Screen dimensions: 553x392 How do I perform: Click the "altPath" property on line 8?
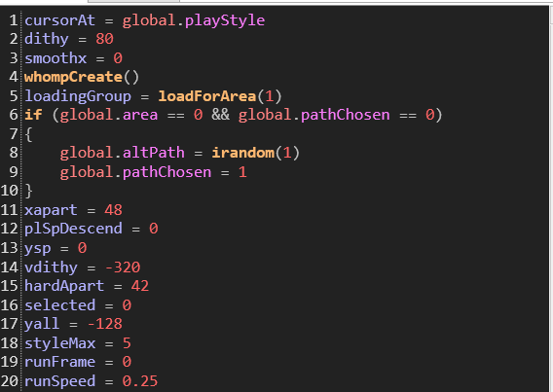pos(154,153)
